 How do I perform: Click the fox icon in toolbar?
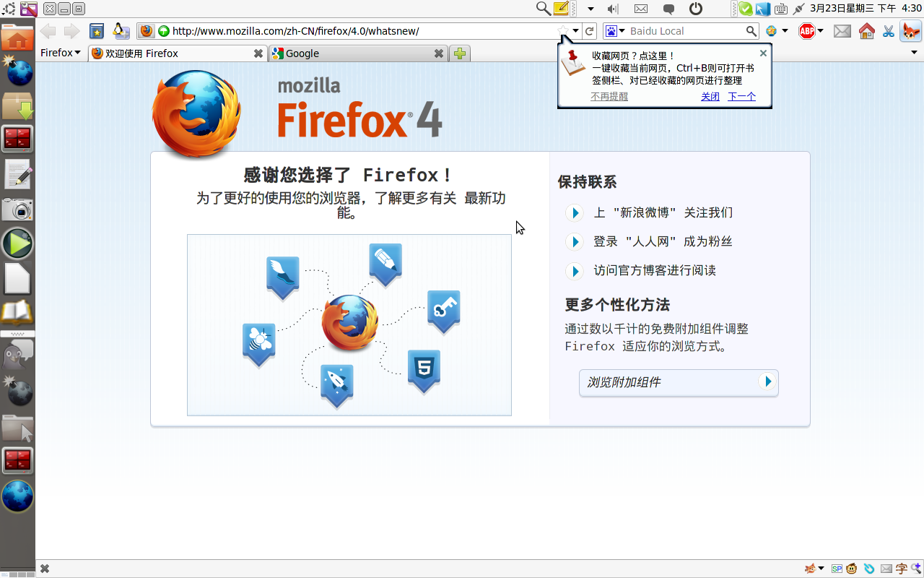pos(911,31)
